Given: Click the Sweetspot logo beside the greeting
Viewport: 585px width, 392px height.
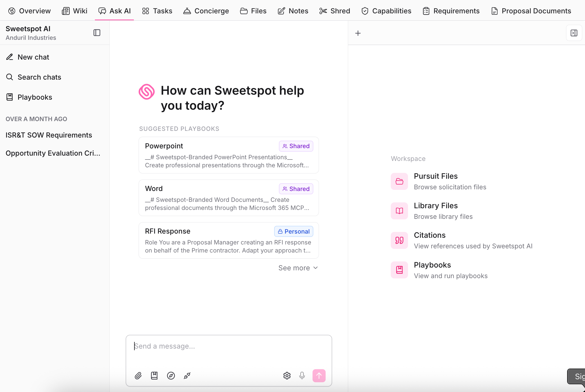Looking at the screenshot, I should (147, 92).
